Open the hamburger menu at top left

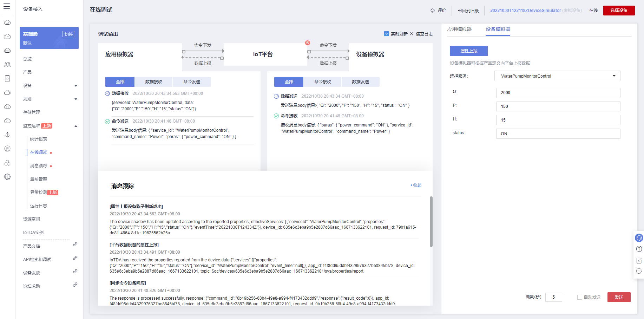[x=7, y=6]
